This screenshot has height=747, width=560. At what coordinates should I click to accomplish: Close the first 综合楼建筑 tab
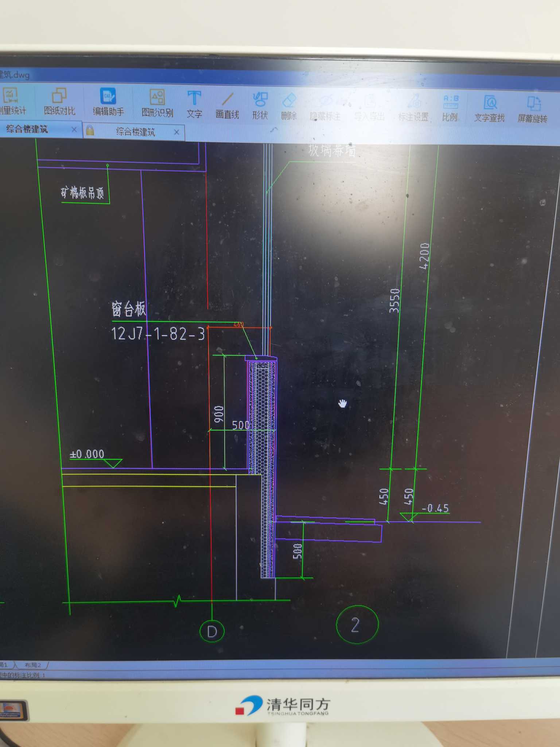74,129
